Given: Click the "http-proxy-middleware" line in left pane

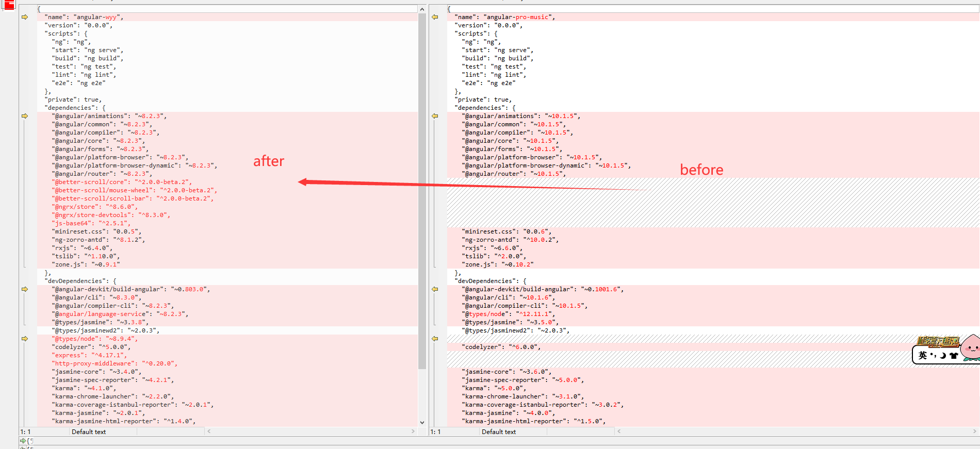Looking at the screenshot, I should pos(115,363).
